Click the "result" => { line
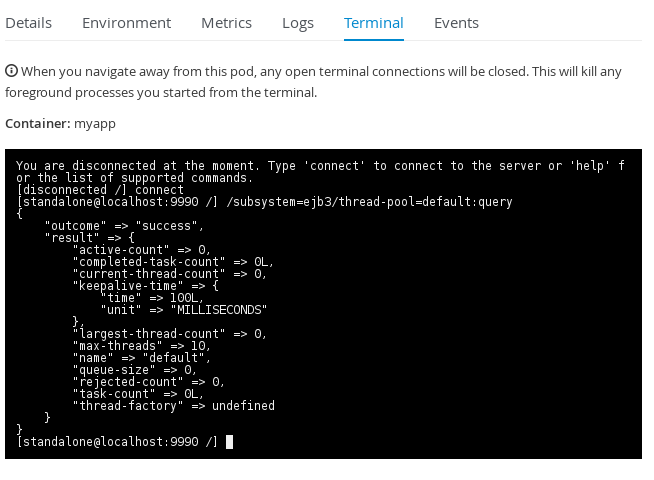 (x=89, y=238)
